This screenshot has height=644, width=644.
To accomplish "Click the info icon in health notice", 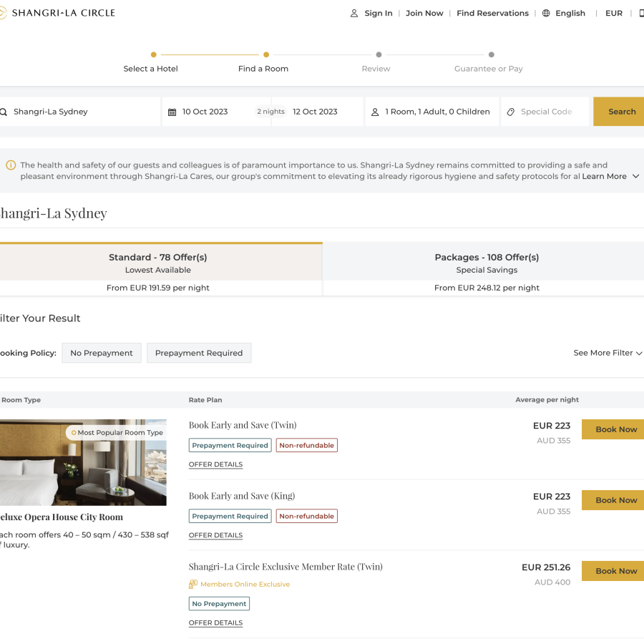I will [x=11, y=165].
